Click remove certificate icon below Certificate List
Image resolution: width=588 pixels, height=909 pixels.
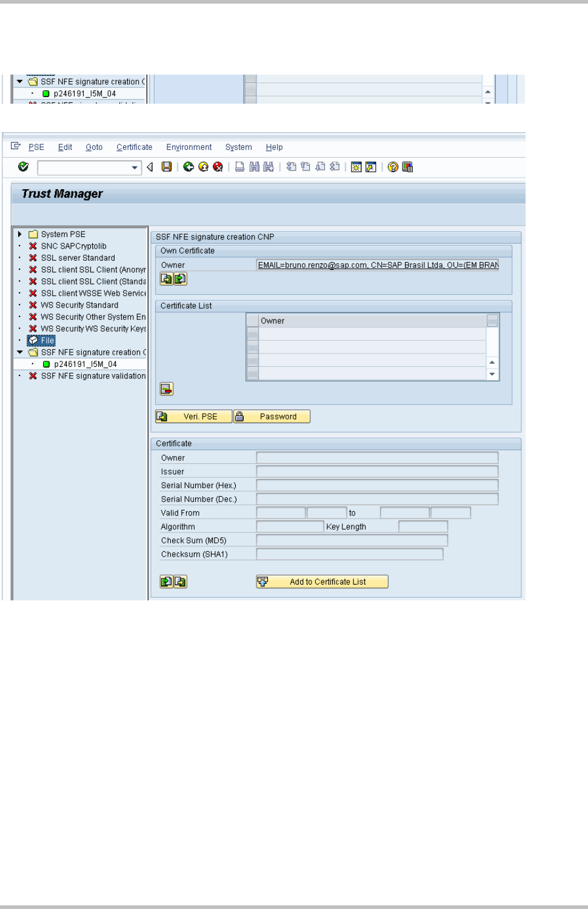click(167, 389)
